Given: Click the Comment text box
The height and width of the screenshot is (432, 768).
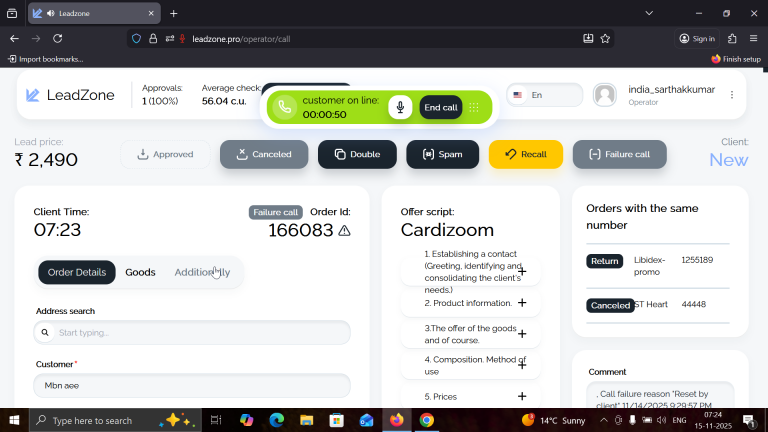Looking at the screenshot, I should (x=660, y=396).
